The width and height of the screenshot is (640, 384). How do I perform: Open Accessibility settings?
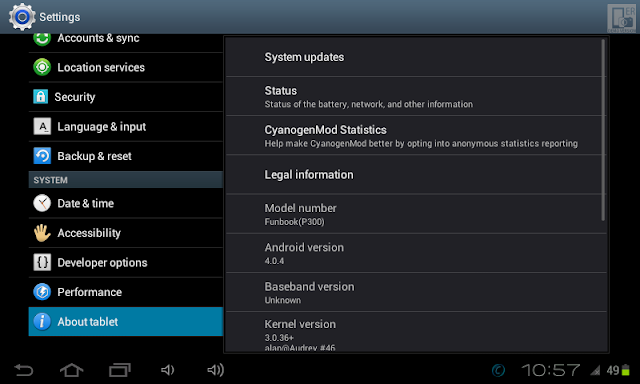(x=126, y=233)
